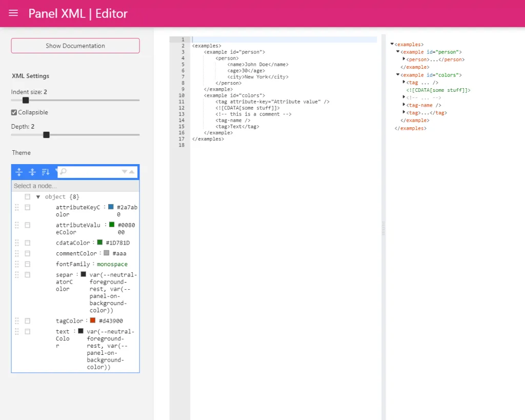Image resolution: width=525 pixels, height=420 pixels.
Task: Click the Show Documentation button
Action: point(75,46)
